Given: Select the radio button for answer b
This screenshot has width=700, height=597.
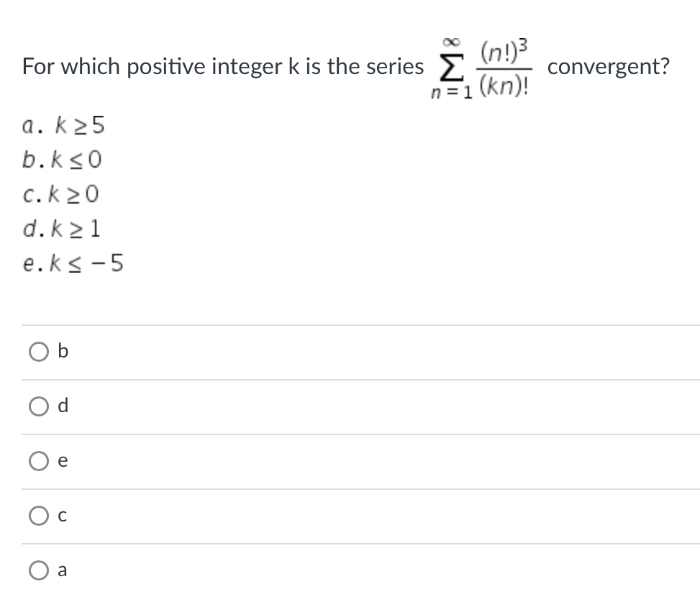Looking at the screenshot, I should (x=38, y=351).
